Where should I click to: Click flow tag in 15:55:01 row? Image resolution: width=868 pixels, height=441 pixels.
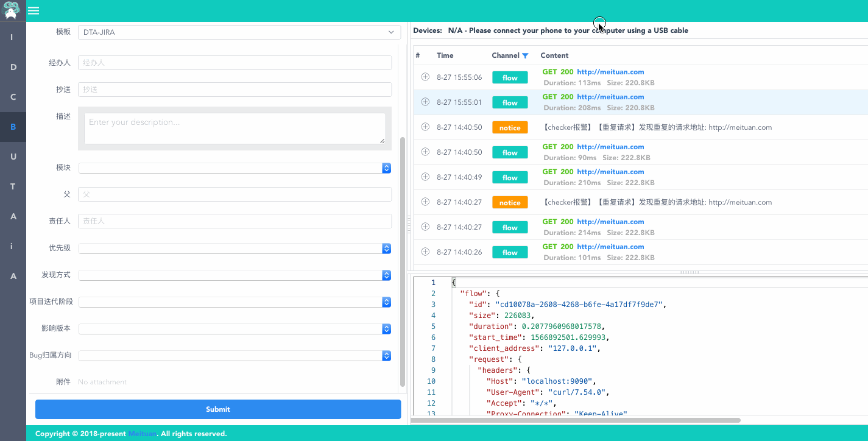click(510, 102)
